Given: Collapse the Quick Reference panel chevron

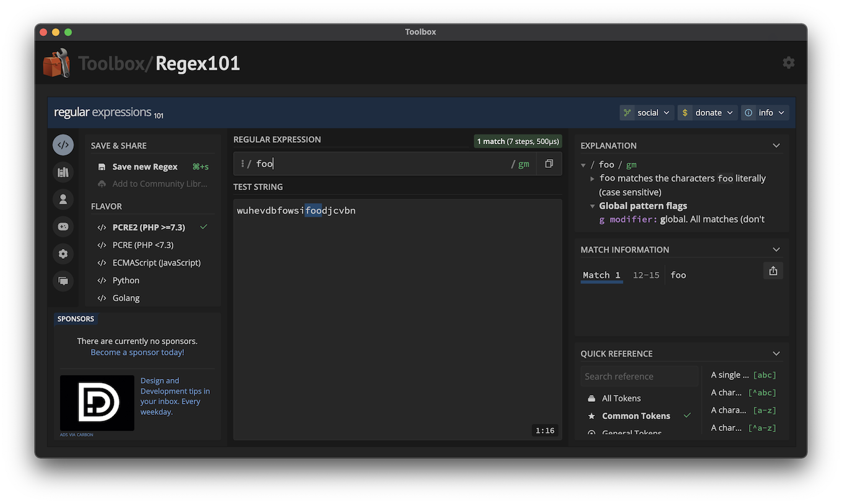Looking at the screenshot, I should [776, 354].
